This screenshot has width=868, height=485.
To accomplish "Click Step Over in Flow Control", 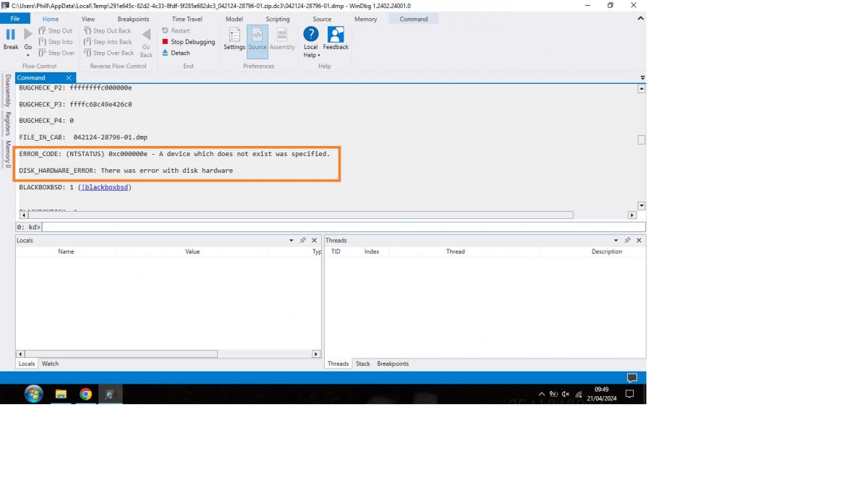I will [56, 53].
